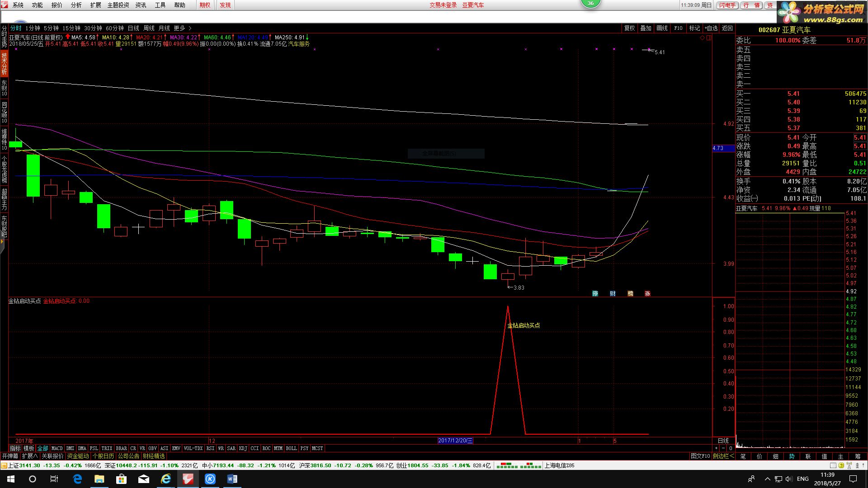The width and height of the screenshot is (868, 488).
Task: Click the 返回 button
Action: [x=727, y=28]
